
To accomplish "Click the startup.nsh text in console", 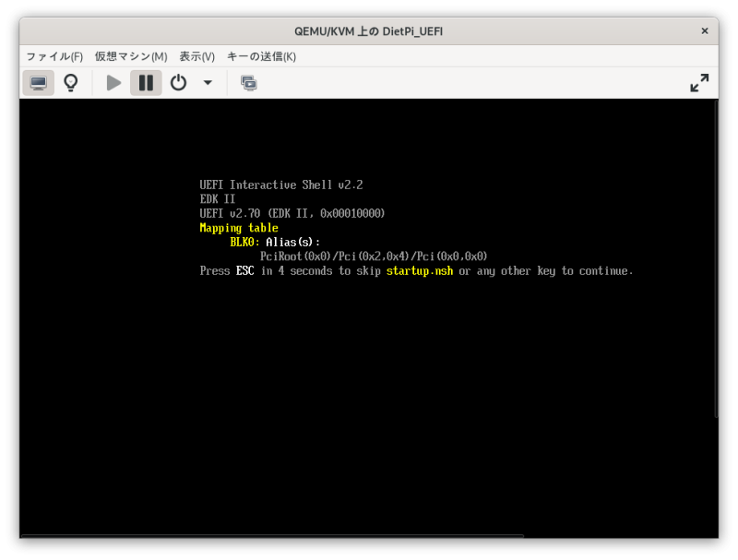I will pyautogui.click(x=420, y=271).
